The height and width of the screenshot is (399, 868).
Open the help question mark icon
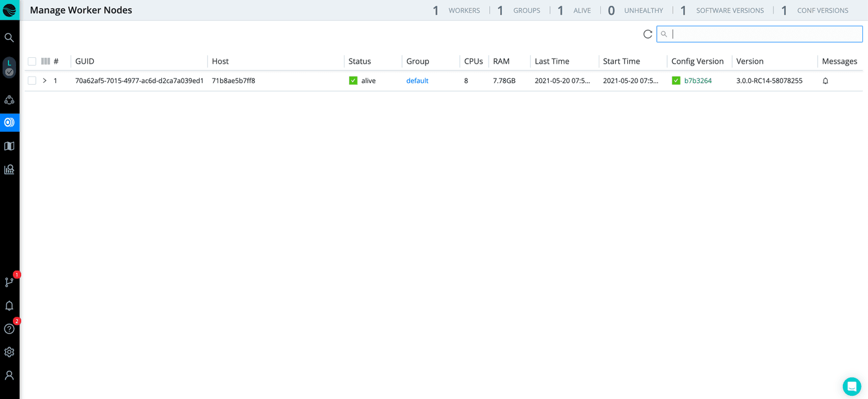coord(10,329)
